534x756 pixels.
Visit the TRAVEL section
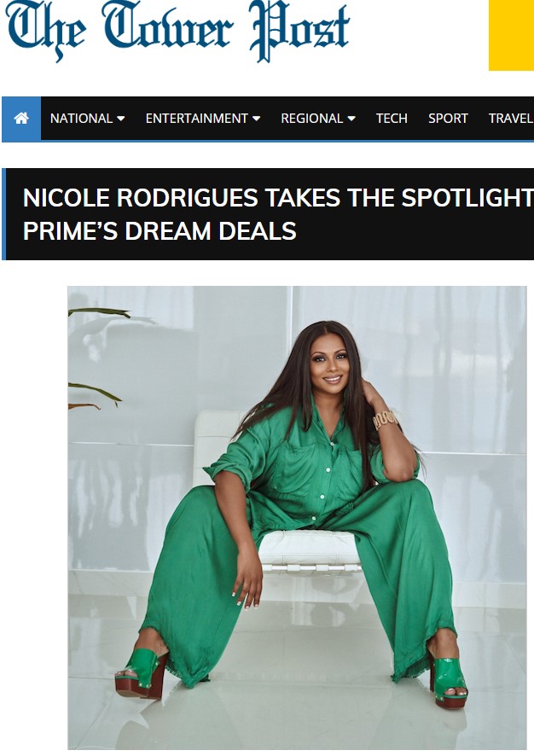pyautogui.click(x=511, y=118)
